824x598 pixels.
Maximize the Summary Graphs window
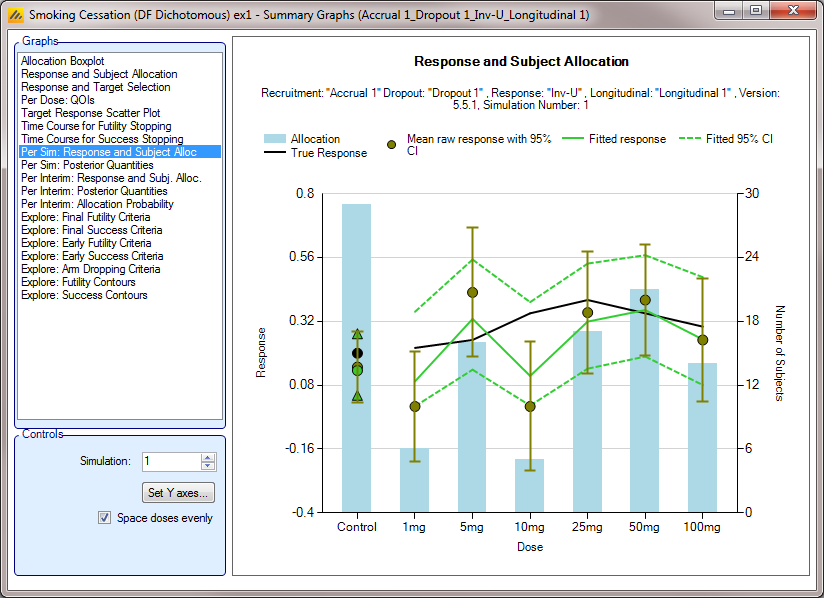pyautogui.click(x=755, y=11)
